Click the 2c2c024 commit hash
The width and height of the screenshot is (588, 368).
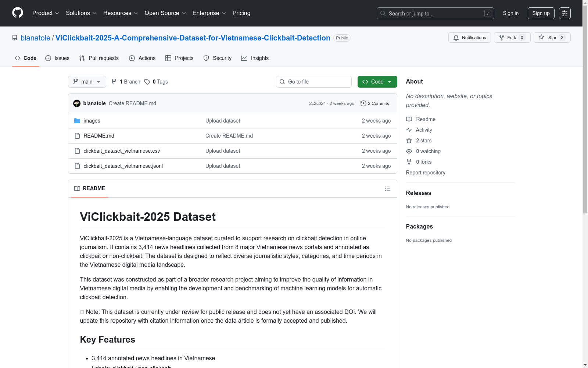click(318, 103)
